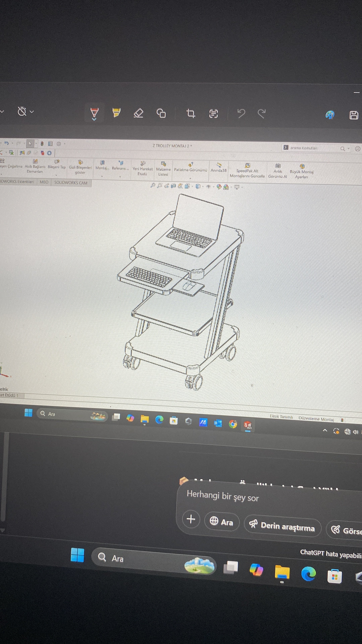This screenshot has height=644, width=362.
Task: Click the Anında3B tool
Action: 219,167
